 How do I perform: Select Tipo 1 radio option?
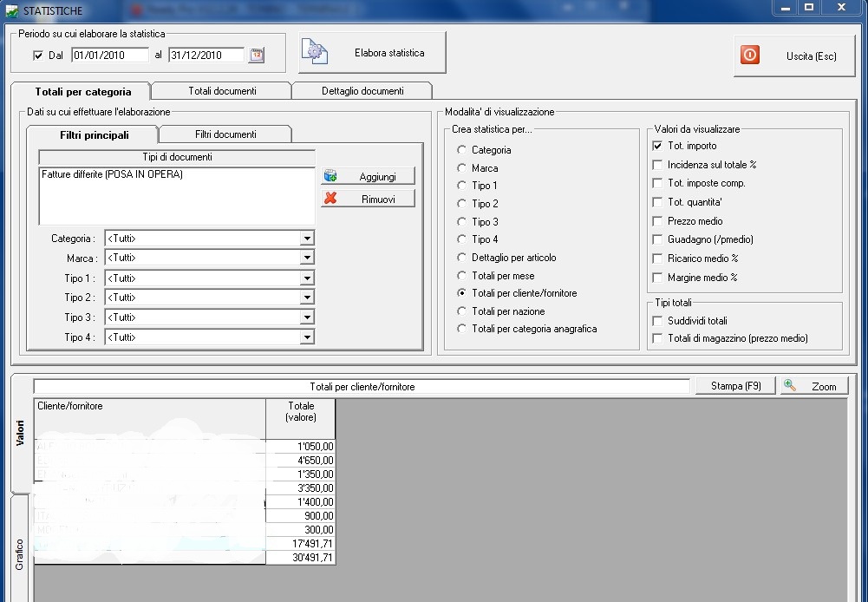pos(461,186)
